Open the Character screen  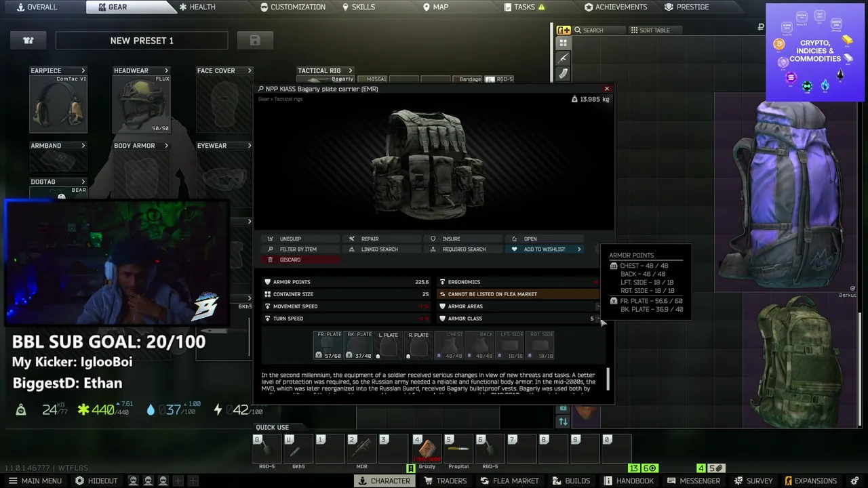(384, 481)
